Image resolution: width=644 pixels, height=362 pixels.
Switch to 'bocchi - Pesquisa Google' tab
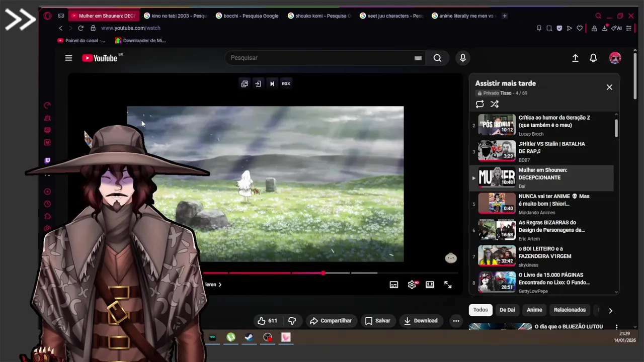(247, 16)
